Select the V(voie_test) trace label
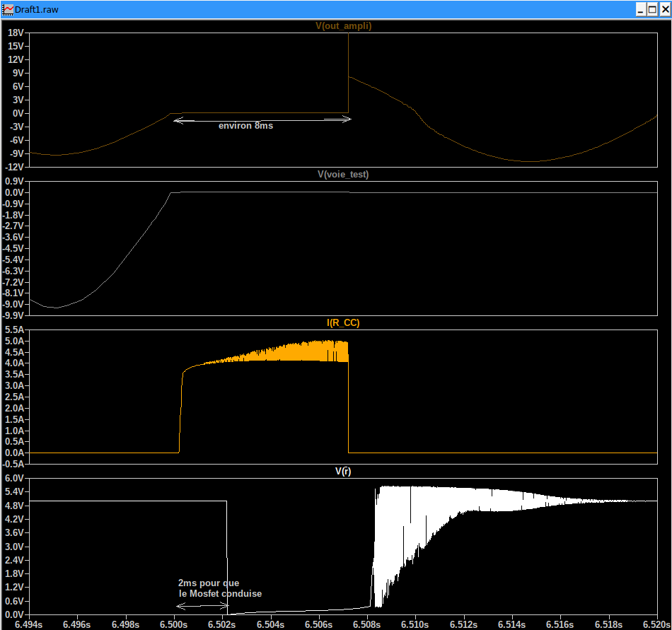 [x=343, y=174]
